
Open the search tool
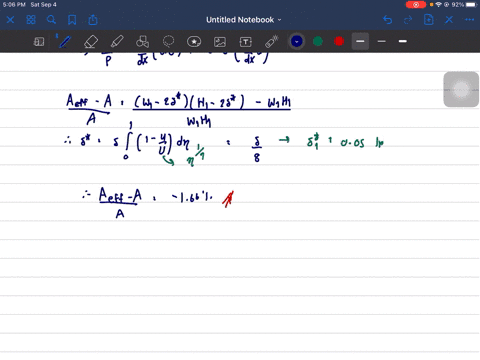tap(51, 20)
